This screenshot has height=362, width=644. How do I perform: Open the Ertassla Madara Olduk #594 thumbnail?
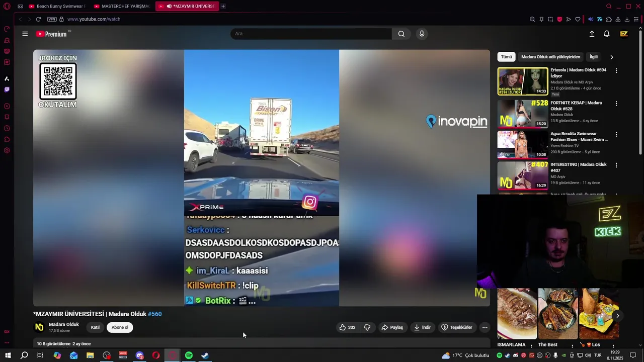[x=523, y=81]
